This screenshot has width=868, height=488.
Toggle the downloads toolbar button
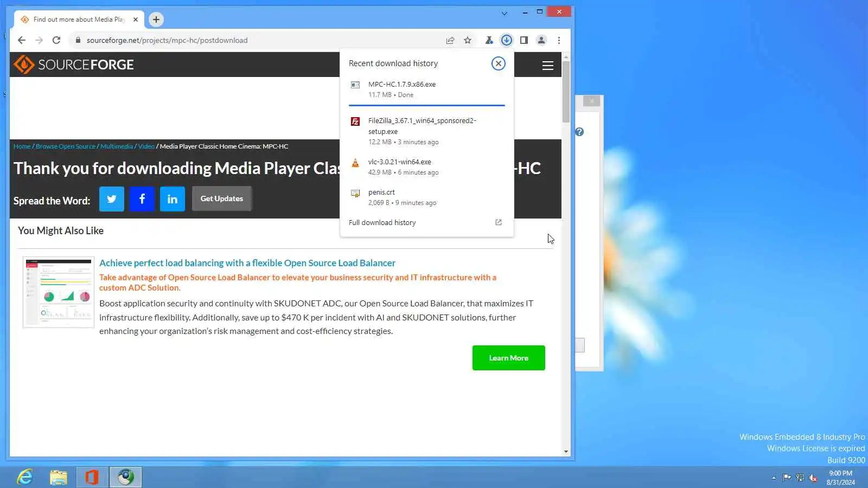pos(506,40)
